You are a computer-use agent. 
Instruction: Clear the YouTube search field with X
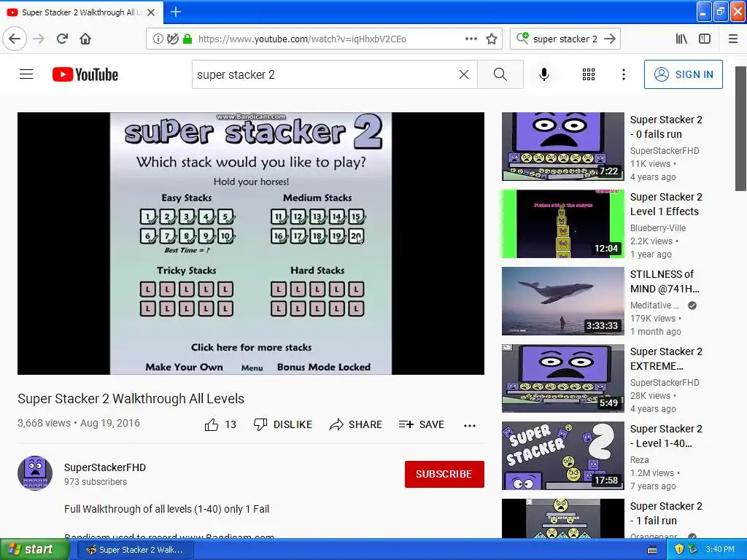[x=463, y=74]
